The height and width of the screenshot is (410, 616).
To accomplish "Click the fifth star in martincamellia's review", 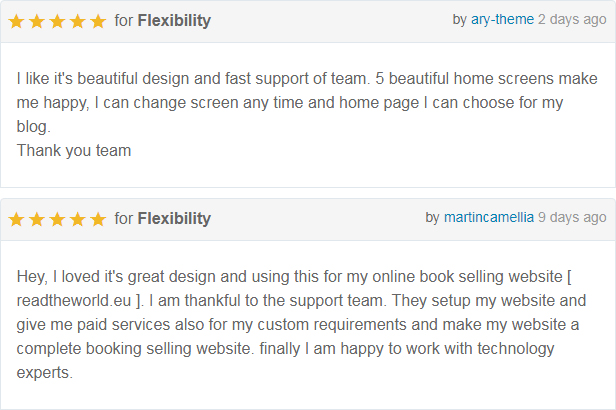I will (97, 219).
